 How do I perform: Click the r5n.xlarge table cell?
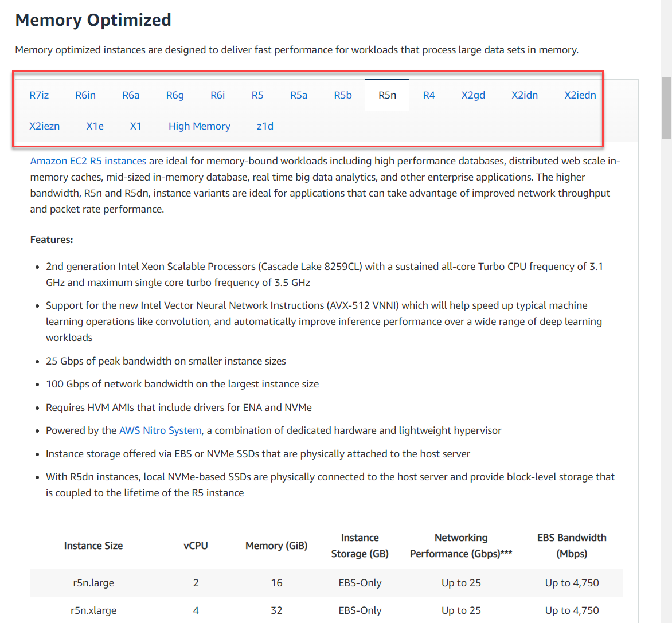(93, 610)
